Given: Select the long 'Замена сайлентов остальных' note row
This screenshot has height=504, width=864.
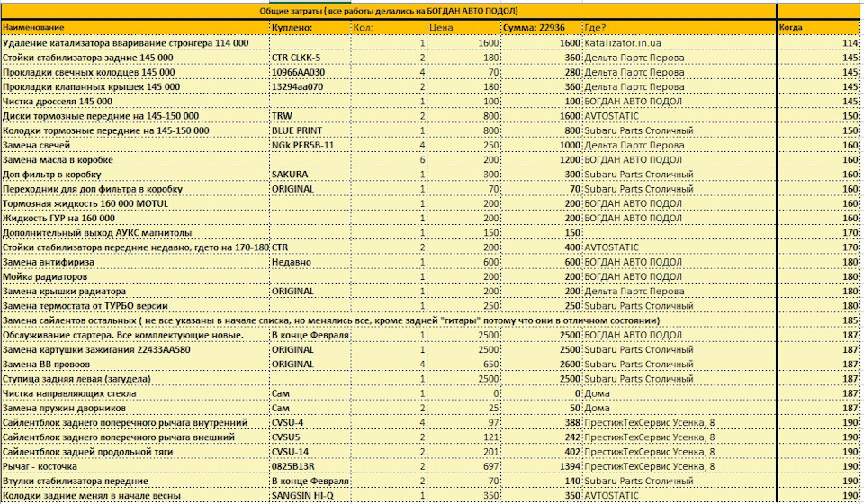Looking at the screenshot, I should point(389,320).
